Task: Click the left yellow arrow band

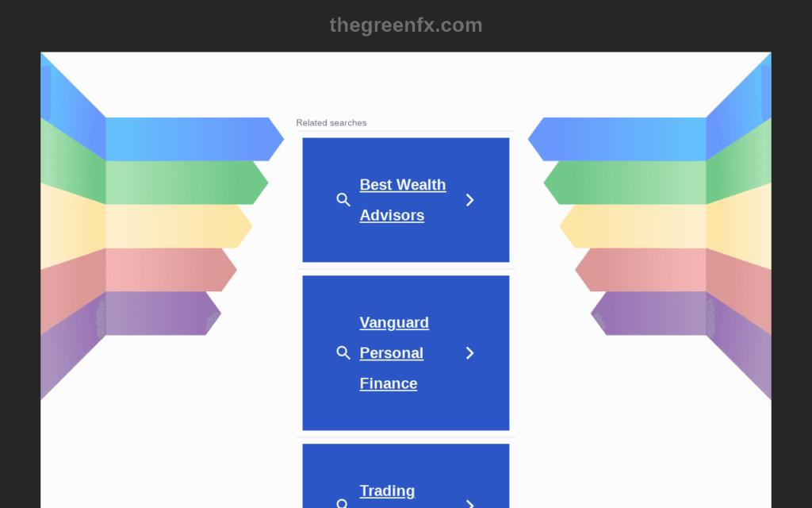Action: (178, 226)
